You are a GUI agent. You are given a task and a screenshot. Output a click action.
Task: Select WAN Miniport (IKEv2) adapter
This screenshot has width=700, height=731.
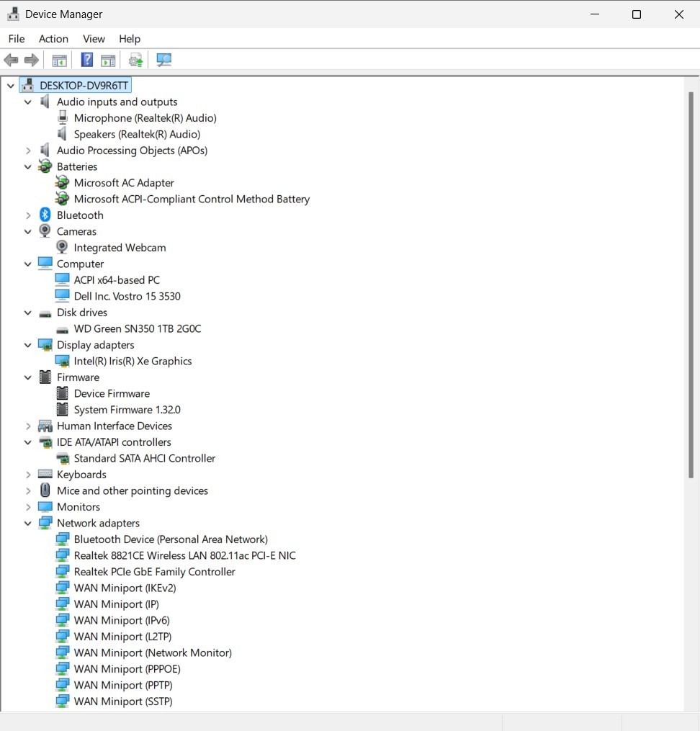point(125,588)
